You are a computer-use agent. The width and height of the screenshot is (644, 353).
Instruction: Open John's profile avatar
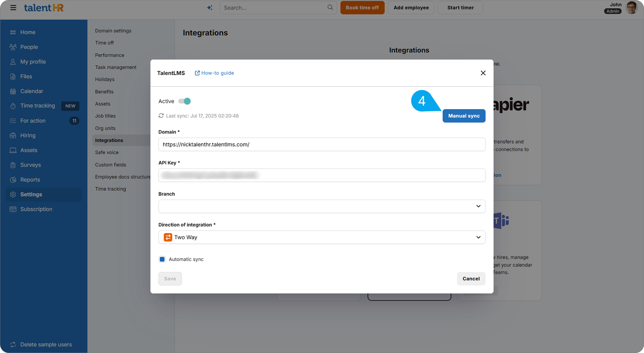(632, 8)
